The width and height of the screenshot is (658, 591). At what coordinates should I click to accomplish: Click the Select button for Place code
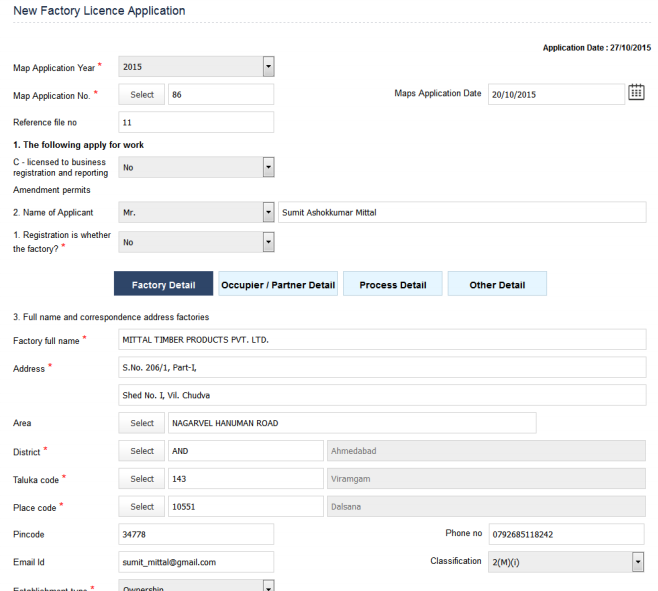pos(142,507)
